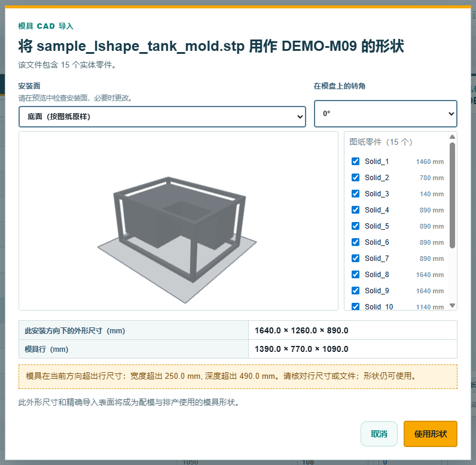
Task: Click the 1640.0 × 1260.0 × 890.0 dimensions cell
Action: pos(353,330)
